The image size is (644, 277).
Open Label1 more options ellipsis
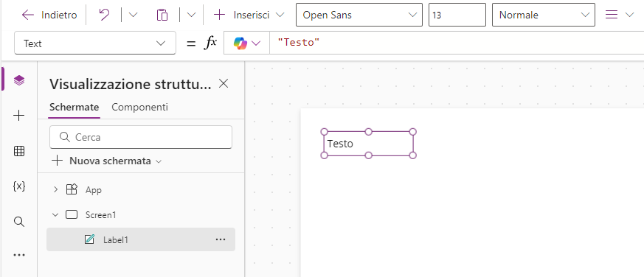click(x=221, y=239)
